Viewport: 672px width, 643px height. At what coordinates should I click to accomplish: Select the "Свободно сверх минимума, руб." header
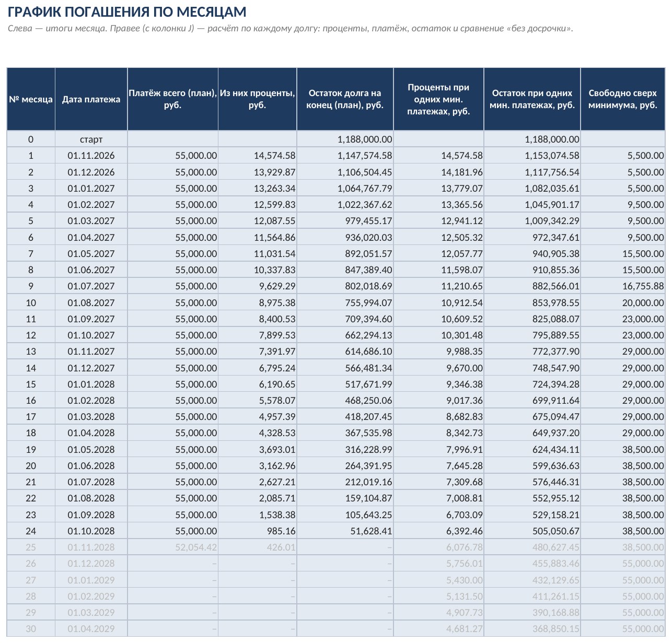[623, 99]
